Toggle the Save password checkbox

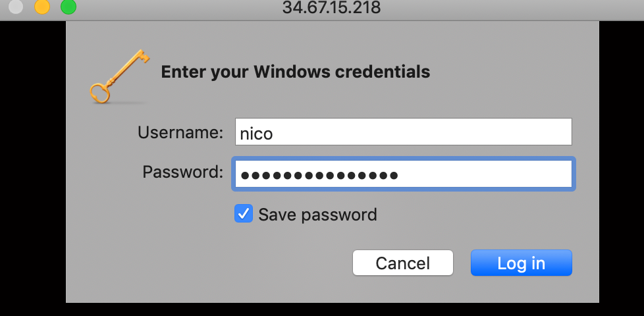pyautogui.click(x=244, y=214)
